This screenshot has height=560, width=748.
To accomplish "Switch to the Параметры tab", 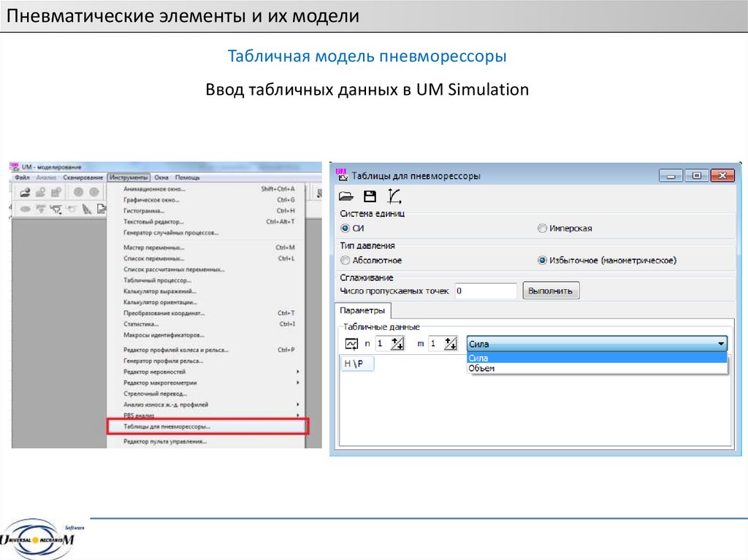I will [362, 310].
